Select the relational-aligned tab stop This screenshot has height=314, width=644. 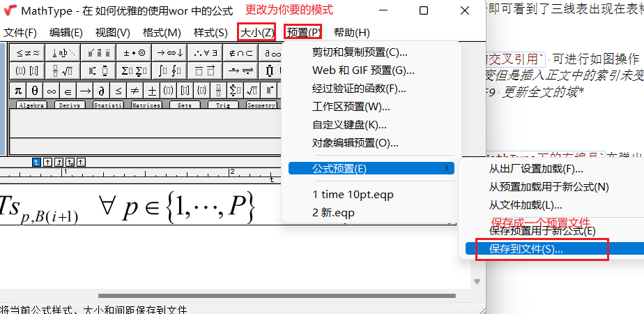(x=70, y=163)
